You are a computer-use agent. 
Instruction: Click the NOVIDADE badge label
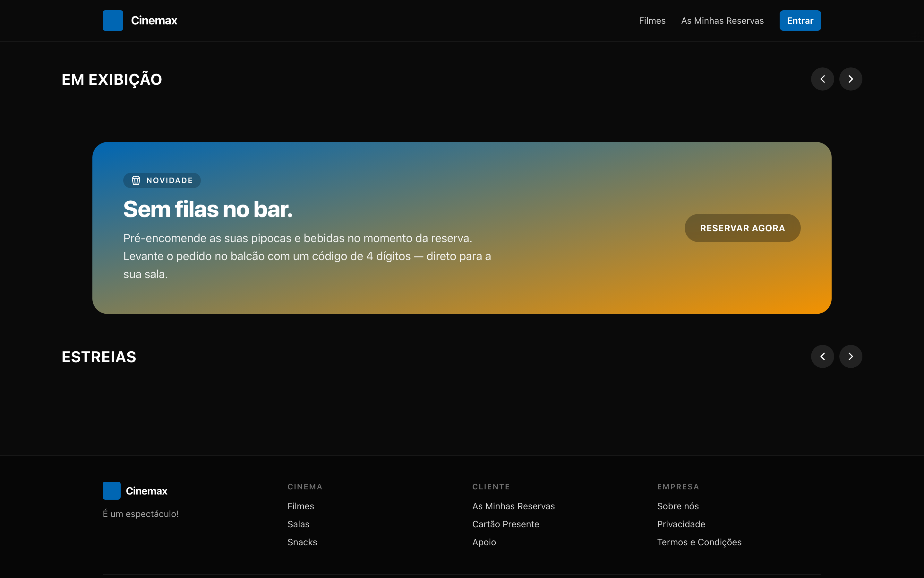(x=169, y=180)
